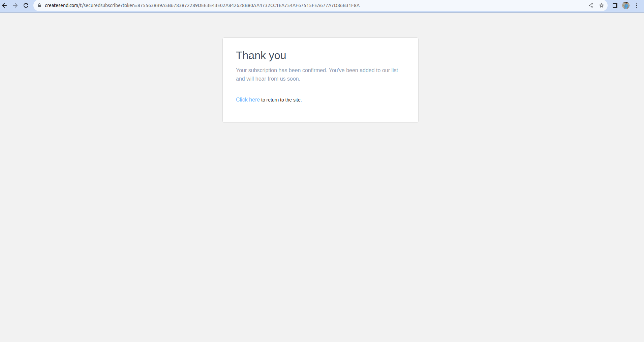Click 'Your subscription has been confirmed' text line
Screen dimensions: 644x342
[317, 70]
